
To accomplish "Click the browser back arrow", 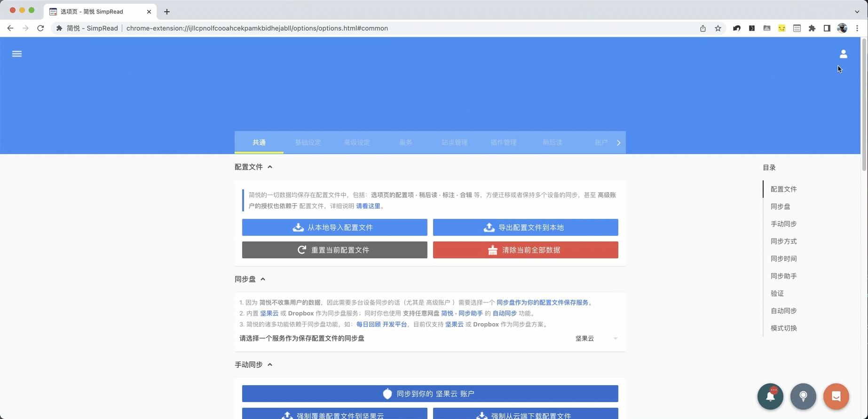I will (10, 28).
